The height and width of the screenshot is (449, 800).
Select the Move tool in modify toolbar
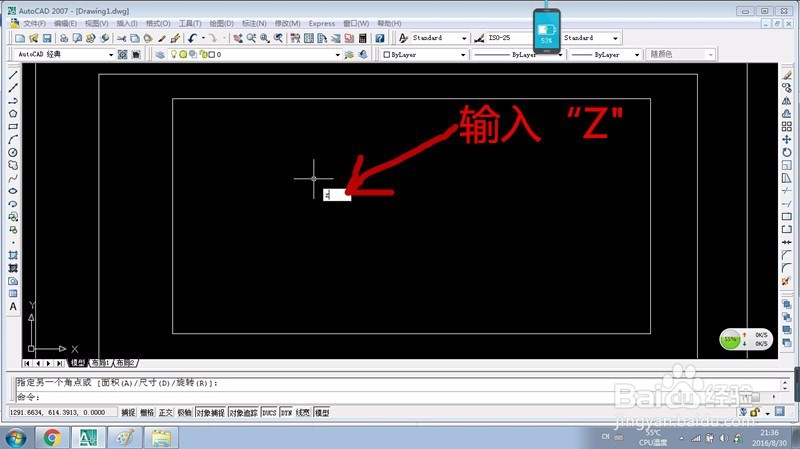tap(787, 139)
